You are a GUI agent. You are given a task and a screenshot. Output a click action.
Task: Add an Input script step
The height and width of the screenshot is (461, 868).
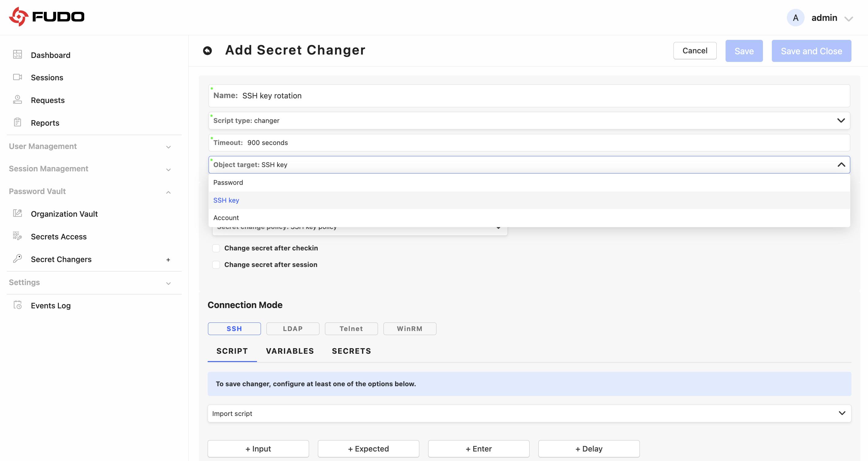(258, 448)
